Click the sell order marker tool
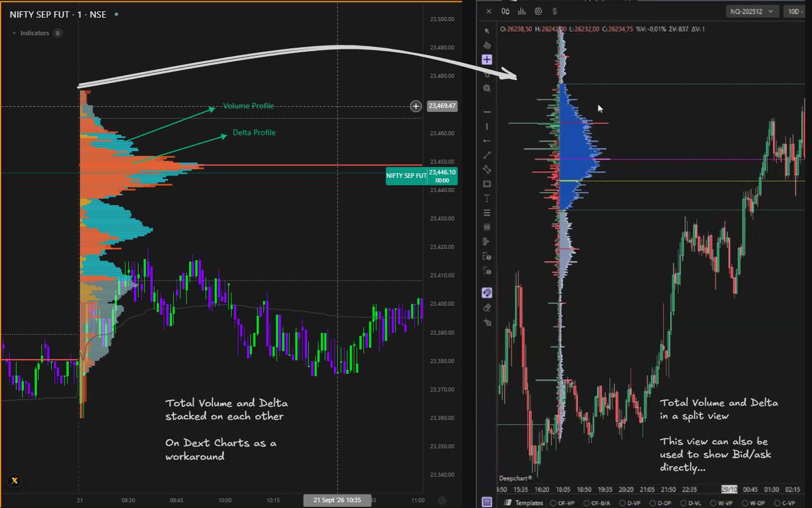The image size is (812, 508). tap(487, 270)
